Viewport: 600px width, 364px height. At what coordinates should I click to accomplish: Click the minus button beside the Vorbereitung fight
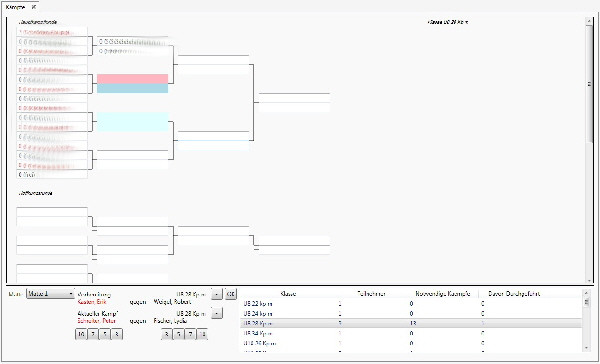(x=217, y=294)
